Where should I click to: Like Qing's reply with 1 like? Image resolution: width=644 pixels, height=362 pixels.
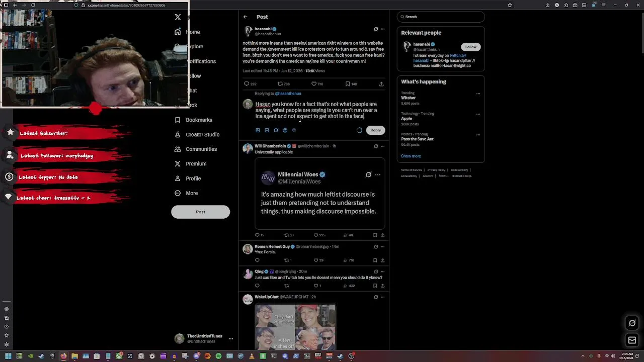[317, 286]
